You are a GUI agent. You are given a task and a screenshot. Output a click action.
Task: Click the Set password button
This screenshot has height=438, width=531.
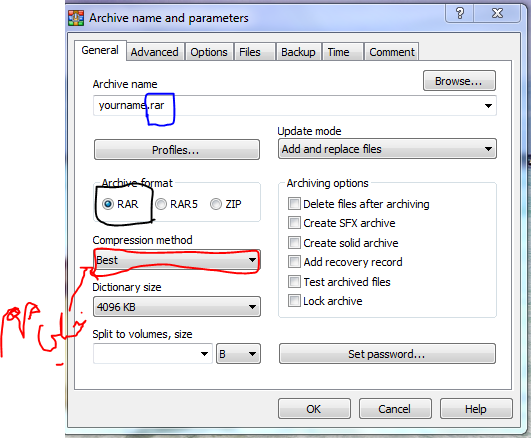387,354
